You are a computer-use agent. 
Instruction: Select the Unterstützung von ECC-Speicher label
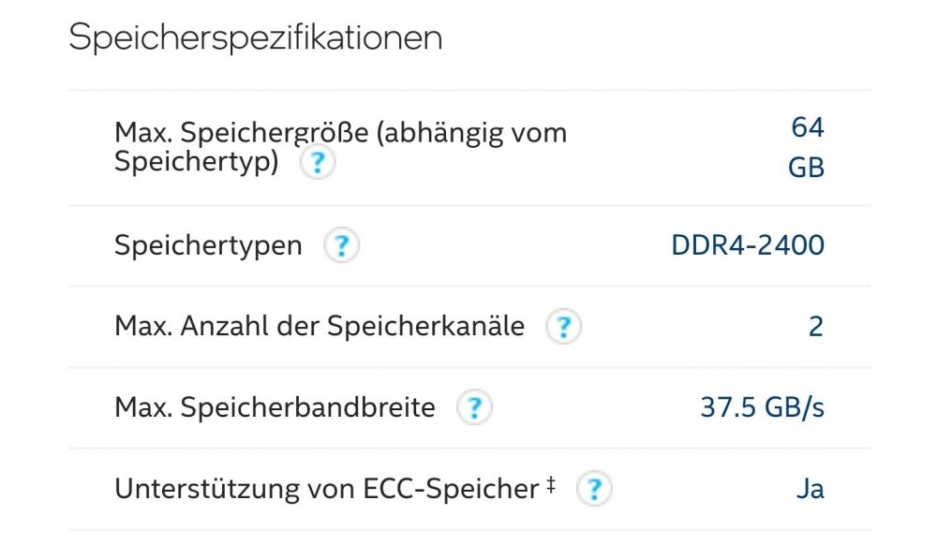click(x=326, y=489)
